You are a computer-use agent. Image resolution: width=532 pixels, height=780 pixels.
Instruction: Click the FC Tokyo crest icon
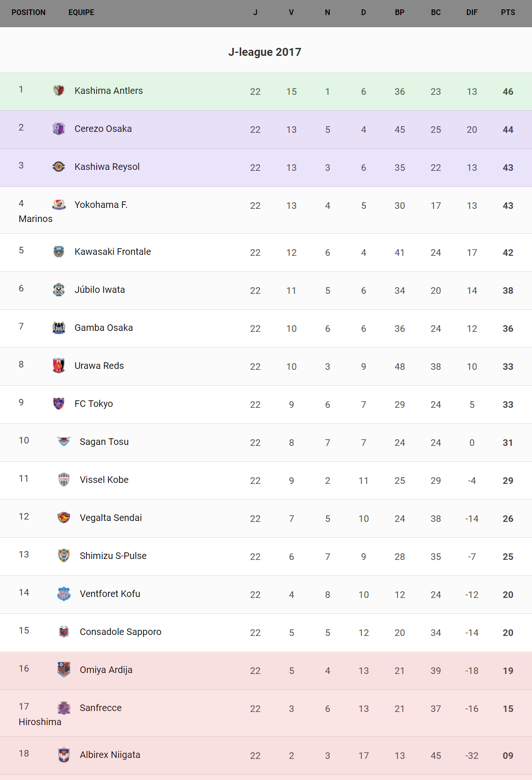pos(59,403)
